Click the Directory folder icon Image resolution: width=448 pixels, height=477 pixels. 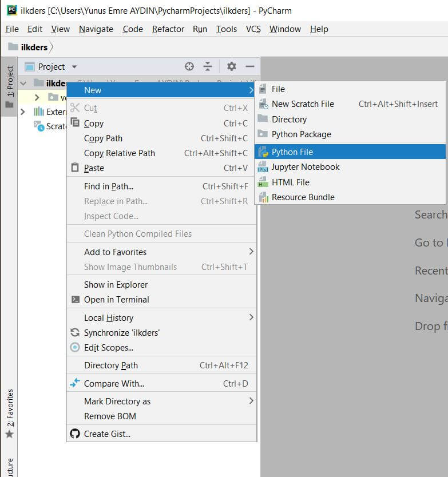[x=263, y=118]
